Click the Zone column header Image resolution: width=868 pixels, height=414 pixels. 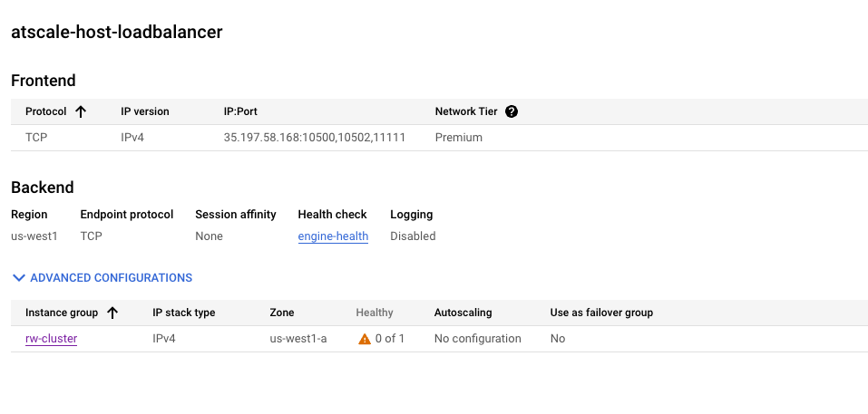pyautogui.click(x=282, y=313)
